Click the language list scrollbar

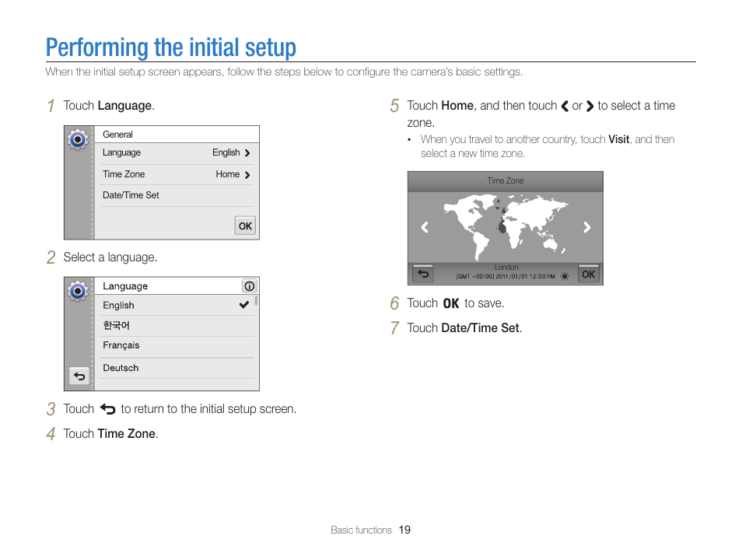click(x=256, y=300)
